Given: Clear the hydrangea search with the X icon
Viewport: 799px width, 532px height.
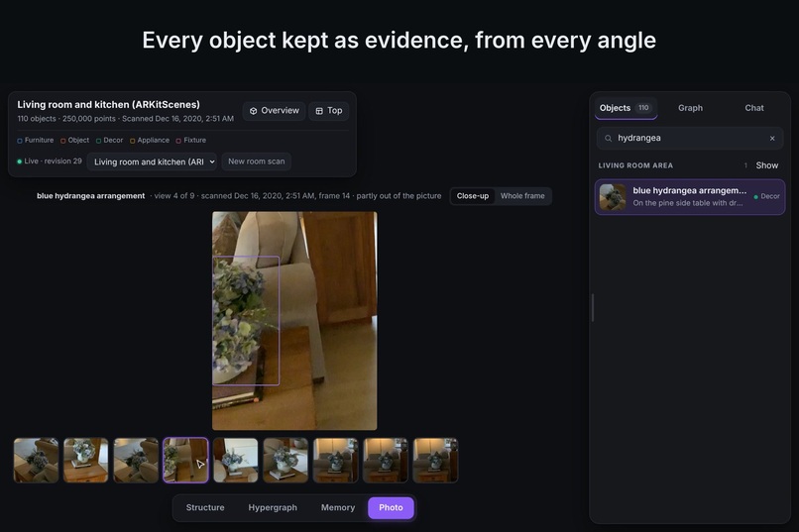Looking at the screenshot, I should pyautogui.click(x=772, y=138).
